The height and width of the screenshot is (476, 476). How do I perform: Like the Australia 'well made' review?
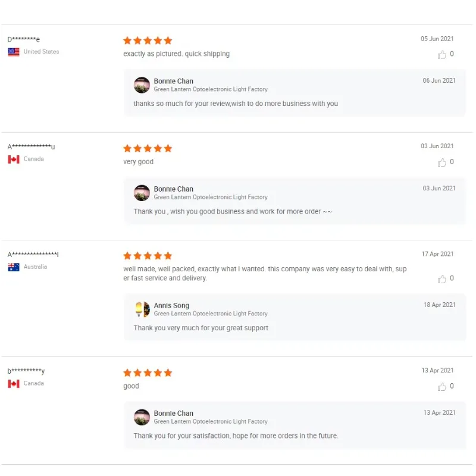tap(442, 279)
